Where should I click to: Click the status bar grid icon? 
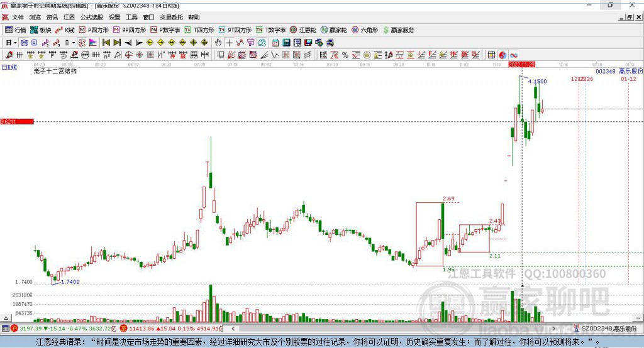[5, 329]
